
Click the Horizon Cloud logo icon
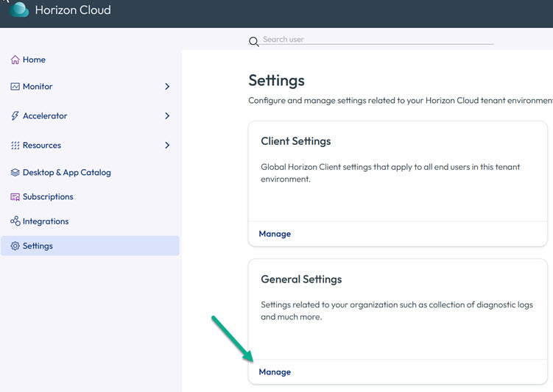(19, 9)
